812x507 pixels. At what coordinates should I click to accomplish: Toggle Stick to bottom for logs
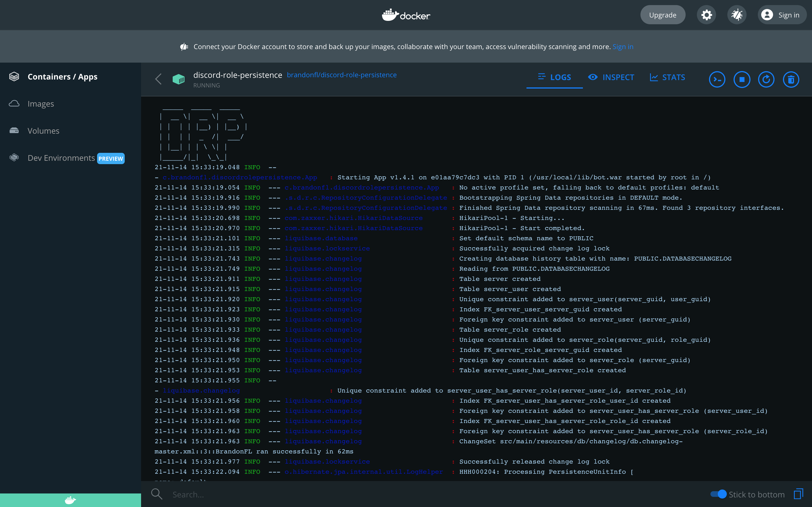click(719, 494)
